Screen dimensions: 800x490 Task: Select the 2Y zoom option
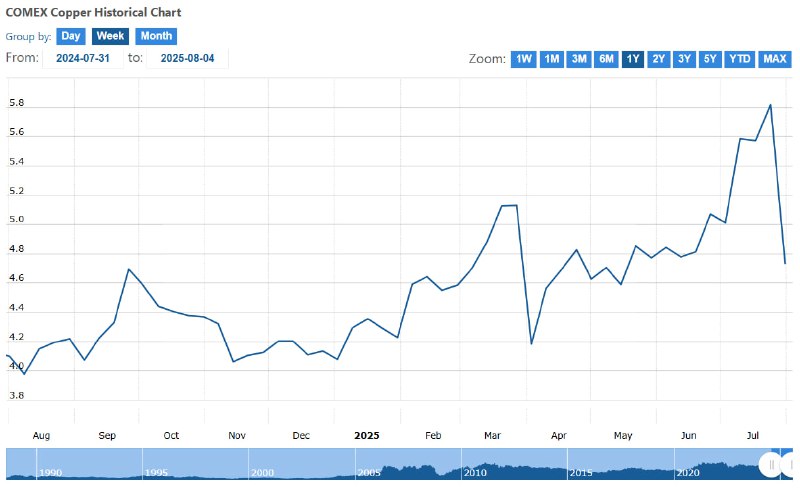pyautogui.click(x=659, y=59)
